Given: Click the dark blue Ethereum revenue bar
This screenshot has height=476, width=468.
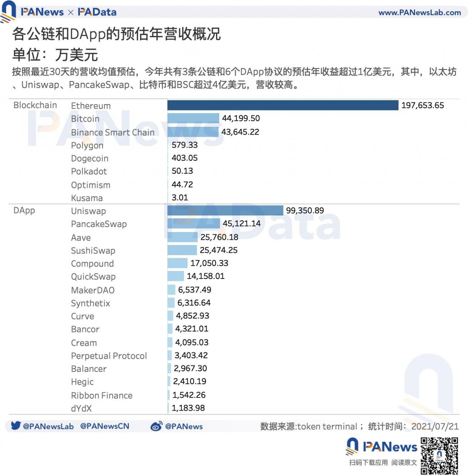Looking at the screenshot, I should click(283, 105).
